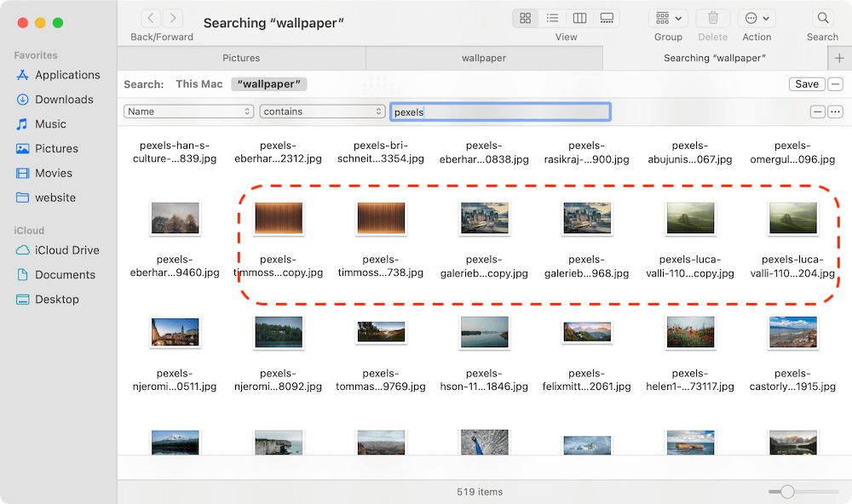The image size is (852, 504).
Task: Switch to column view
Action: [579, 18]
